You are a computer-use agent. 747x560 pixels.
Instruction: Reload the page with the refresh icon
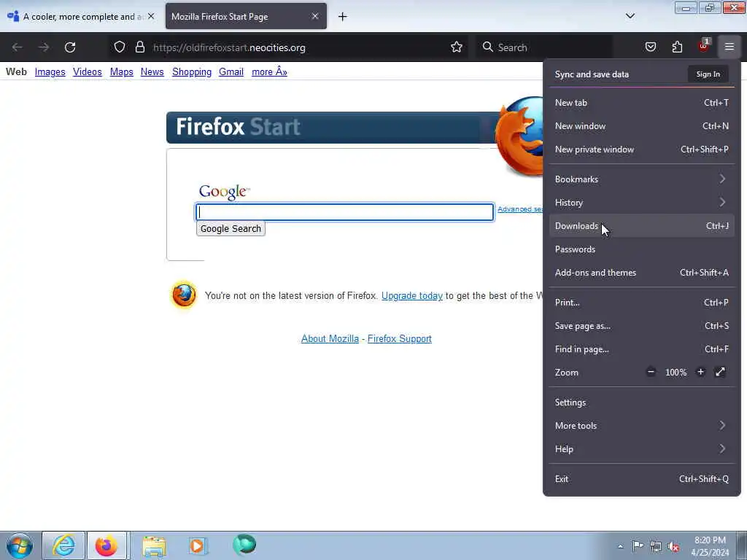point(70,47)
